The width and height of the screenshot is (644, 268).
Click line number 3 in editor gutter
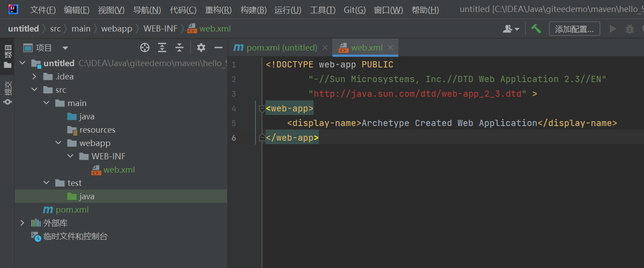(234, 94)
